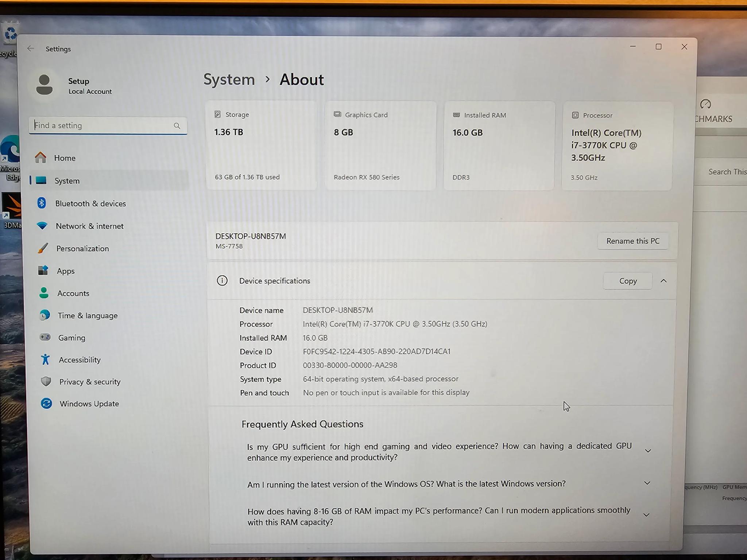The image size is (747, 560).
Task: Go to Network & internet settings
Action: (x=110, y=226)
